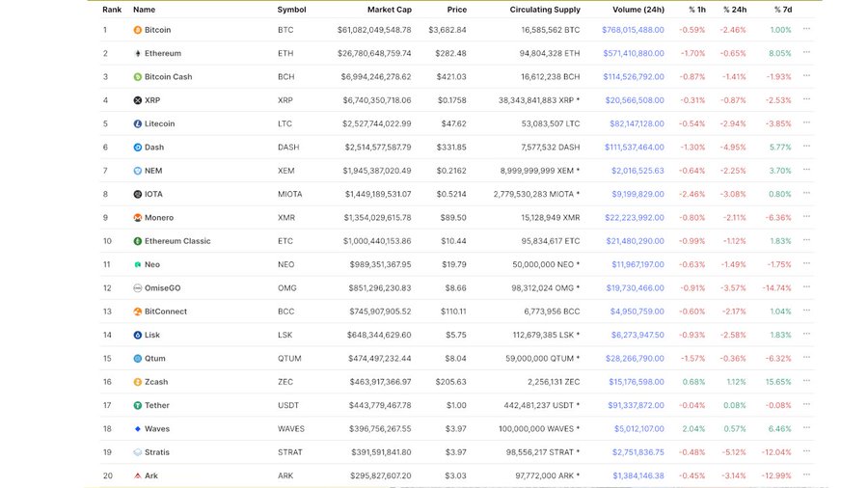868x488 pixels.
Task: Open more-options menu in Zcash row
Action: point(806,381)
